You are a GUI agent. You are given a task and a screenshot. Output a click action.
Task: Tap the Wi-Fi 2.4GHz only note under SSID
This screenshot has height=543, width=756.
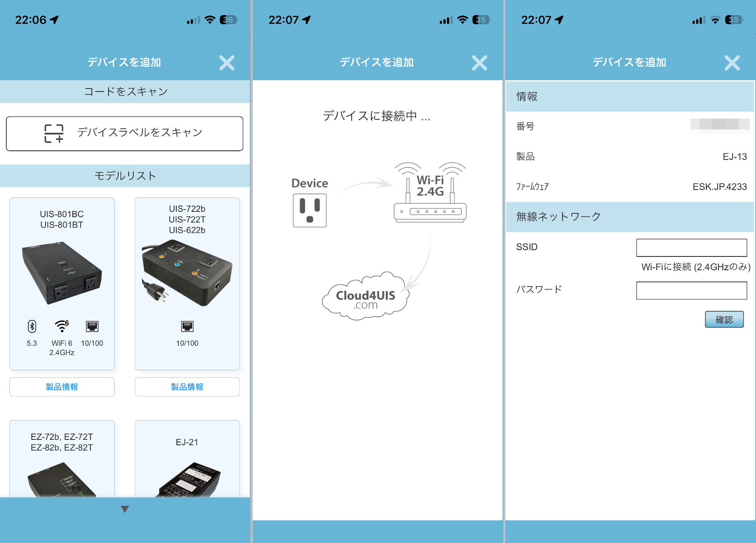coord(696,267)
